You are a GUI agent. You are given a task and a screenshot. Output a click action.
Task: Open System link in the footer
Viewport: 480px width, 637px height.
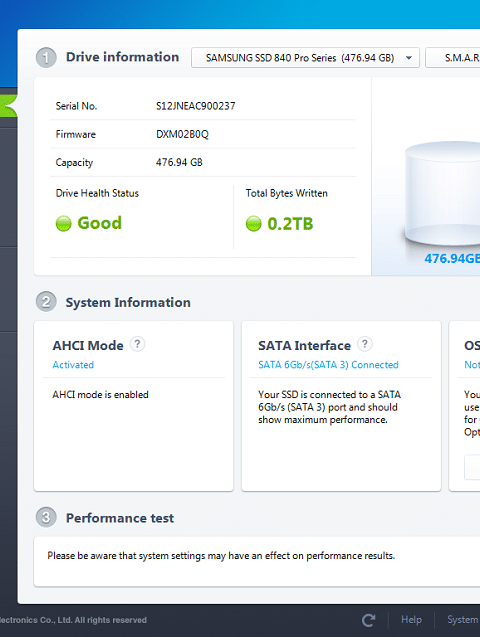[463, 620]
